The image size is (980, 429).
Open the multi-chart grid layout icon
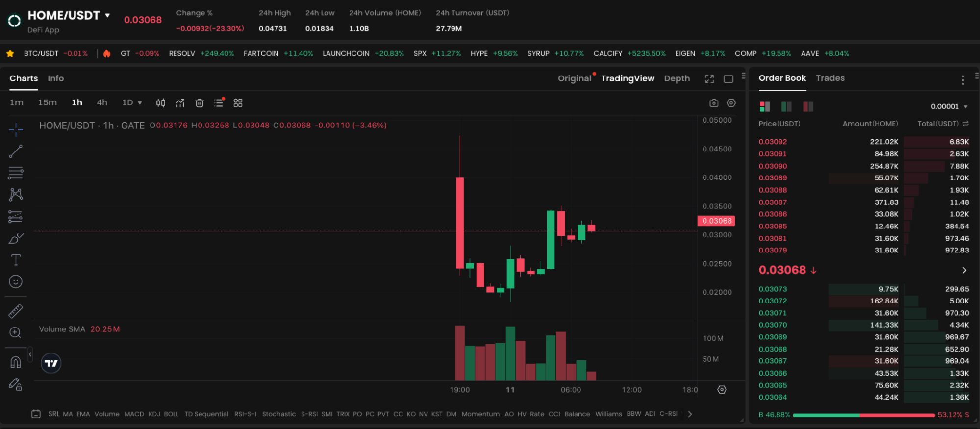(238, 103)
